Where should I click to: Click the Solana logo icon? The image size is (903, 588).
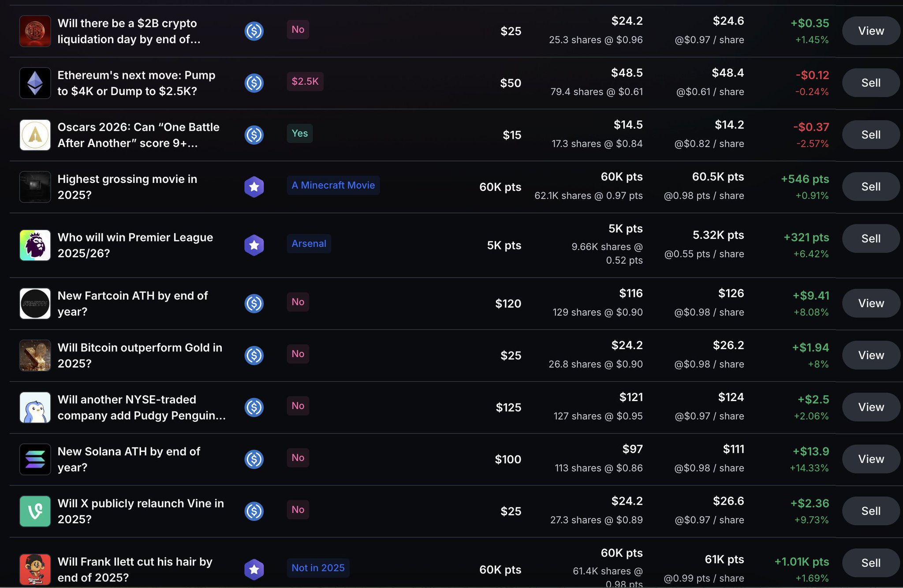[35, 459]
